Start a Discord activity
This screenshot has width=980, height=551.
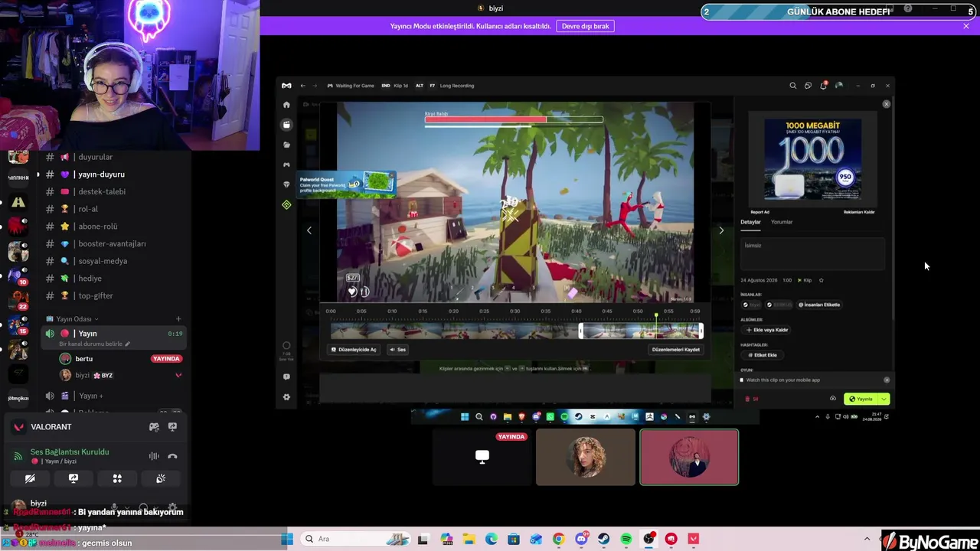117,478
